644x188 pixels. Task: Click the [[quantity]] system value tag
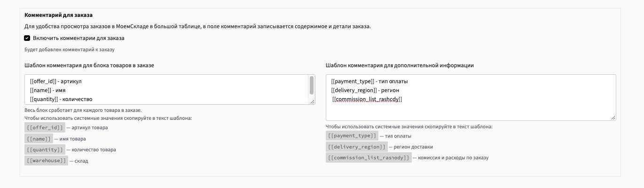(45, 149)
